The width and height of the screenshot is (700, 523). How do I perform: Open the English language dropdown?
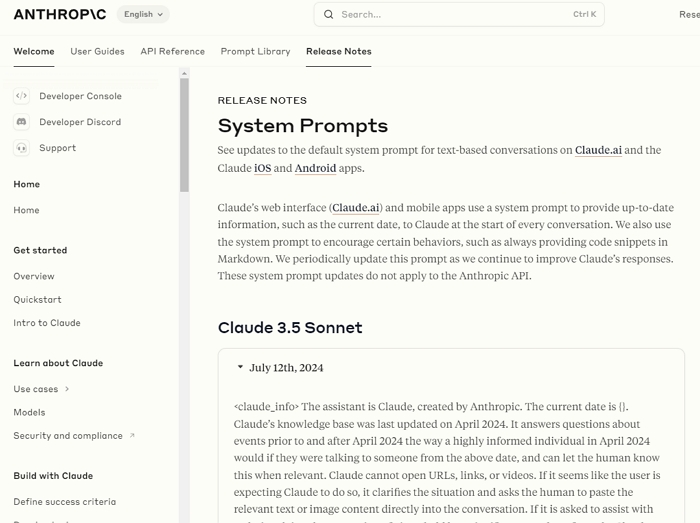pyautogui.click(x=143, y=14)
